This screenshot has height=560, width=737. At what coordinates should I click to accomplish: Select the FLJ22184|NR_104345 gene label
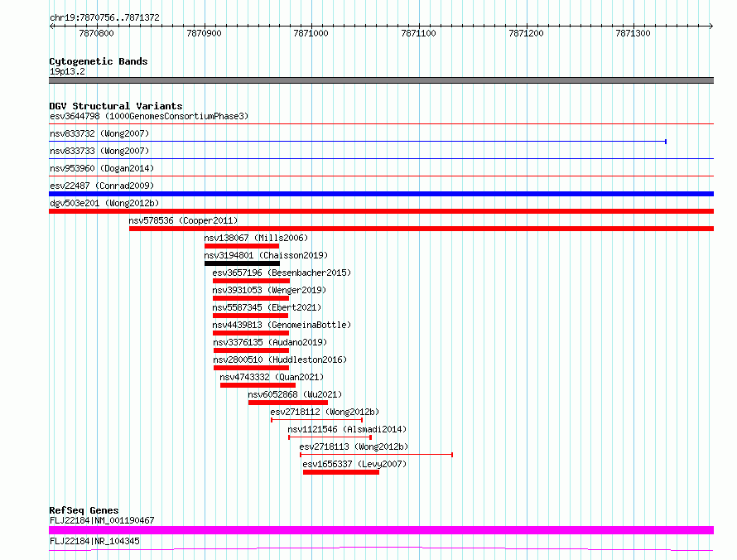tap(94, 541)
